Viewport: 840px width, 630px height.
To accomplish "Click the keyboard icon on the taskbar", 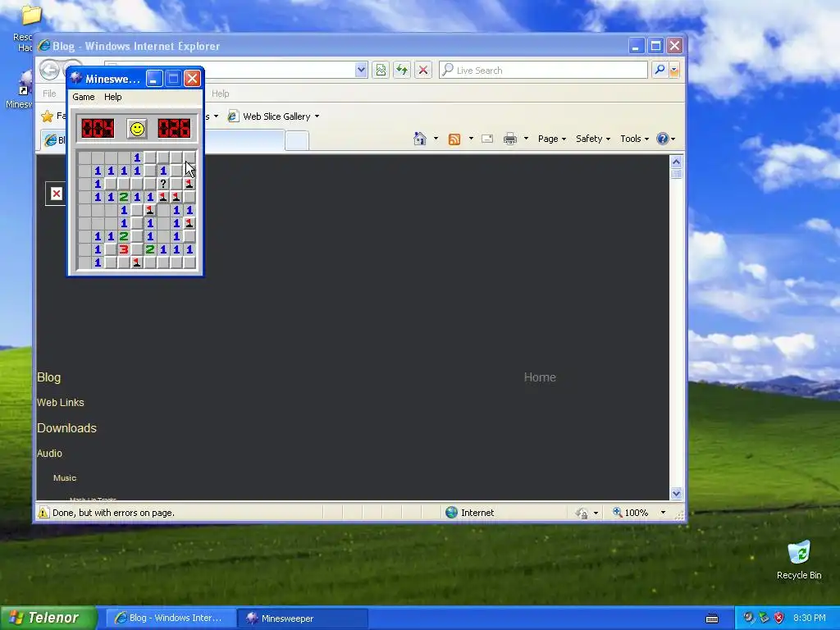I will (712, 619).
